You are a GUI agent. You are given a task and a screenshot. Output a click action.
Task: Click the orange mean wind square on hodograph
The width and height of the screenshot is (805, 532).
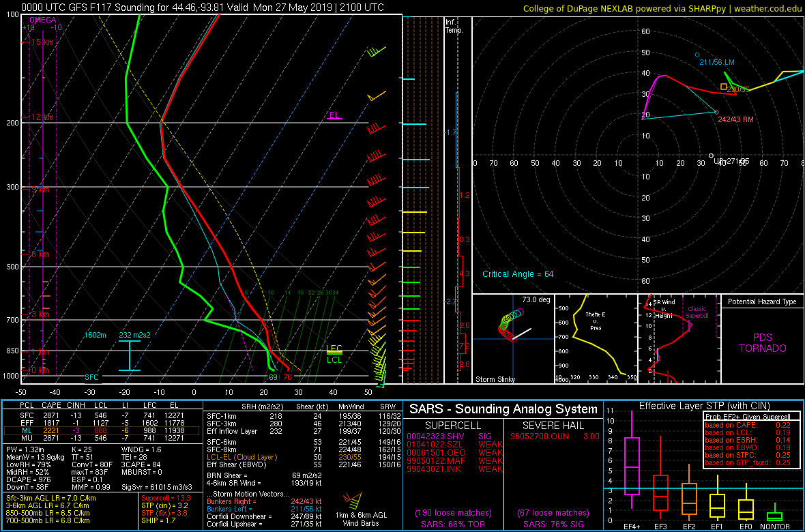(724, 86)
